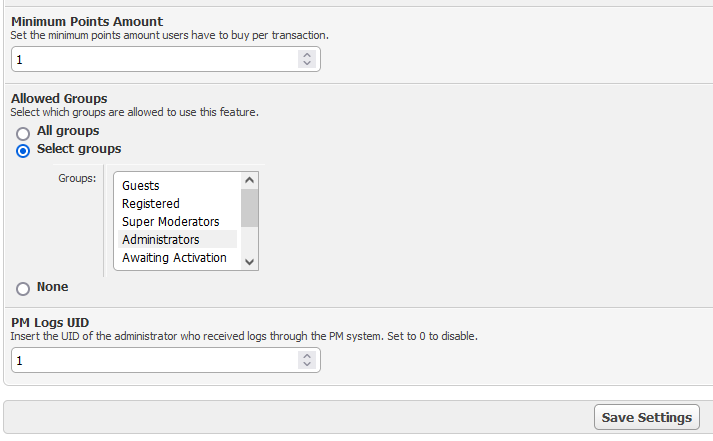This screenshot has height=441, width=713.
Task: Pick Super Moderators from groups list
Action: (171, 222)
